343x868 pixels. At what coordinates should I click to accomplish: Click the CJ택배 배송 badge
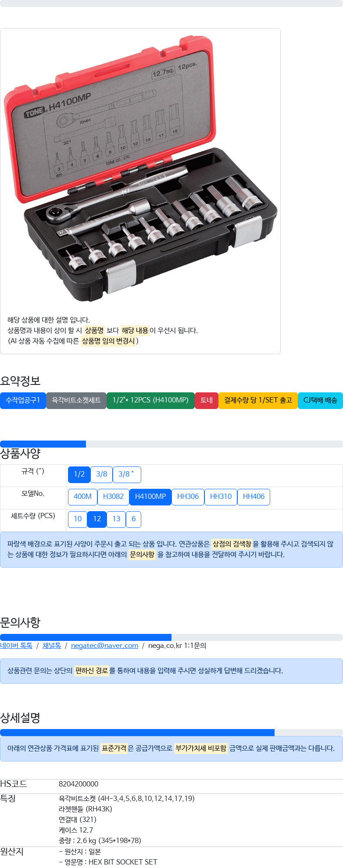[320, 400]
